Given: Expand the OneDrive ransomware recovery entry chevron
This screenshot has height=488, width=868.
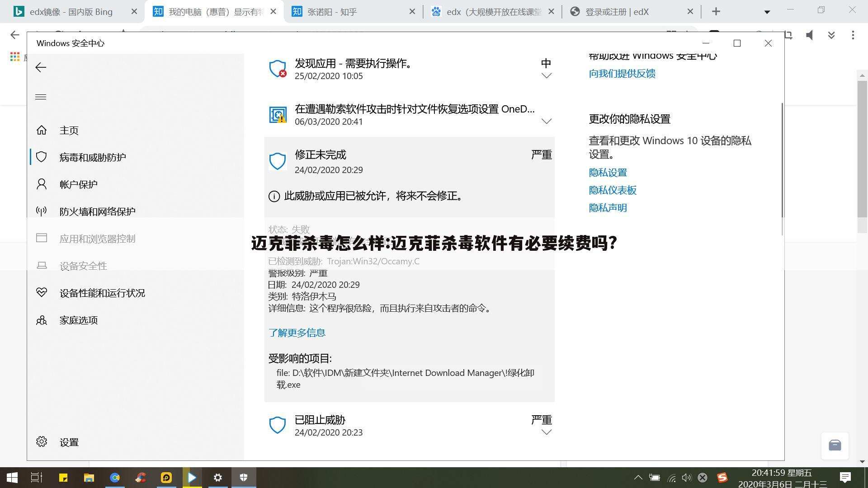Looking at the screenshot, I should 547,121.
